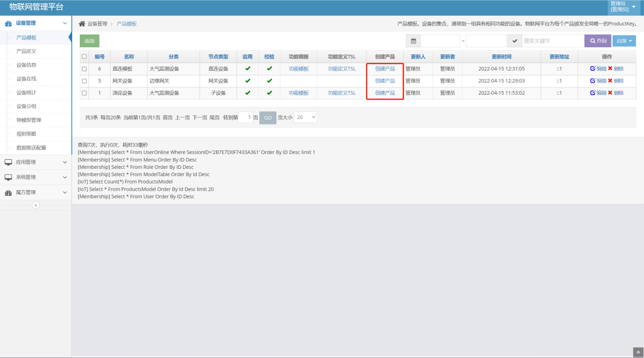Open 产品定义 in the sidebar

[26, 51]
